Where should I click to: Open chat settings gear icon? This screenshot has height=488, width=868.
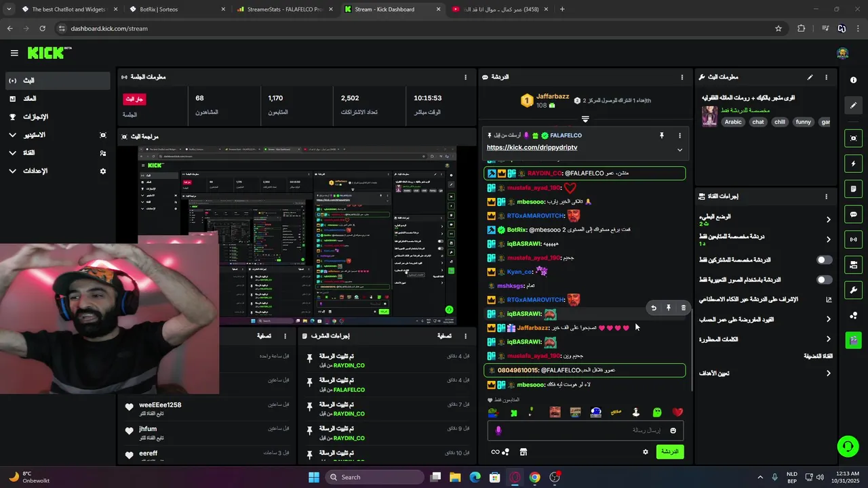tap(646, 452)
